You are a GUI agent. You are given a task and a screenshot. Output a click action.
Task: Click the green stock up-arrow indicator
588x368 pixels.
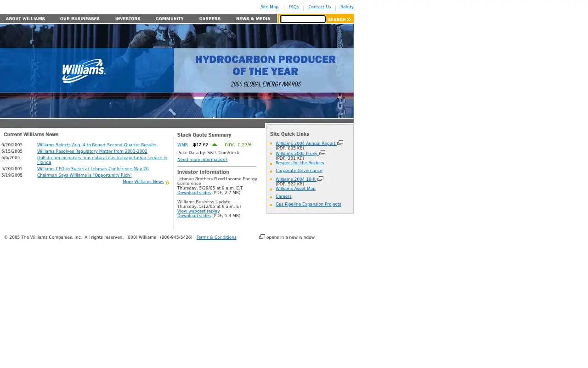(x=215, y=144)
